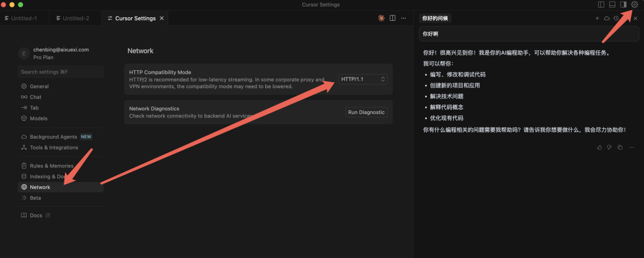The image size is (644, 258).
Task: Click the cloud background agent icon in chat header
Action: pyautogui.click(x=606, y=18)
